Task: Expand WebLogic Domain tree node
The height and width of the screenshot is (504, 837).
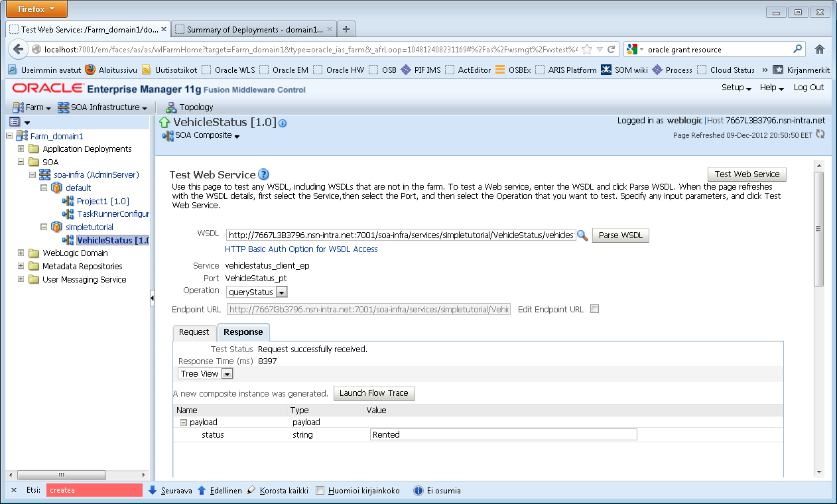Action: pos(21,253)
